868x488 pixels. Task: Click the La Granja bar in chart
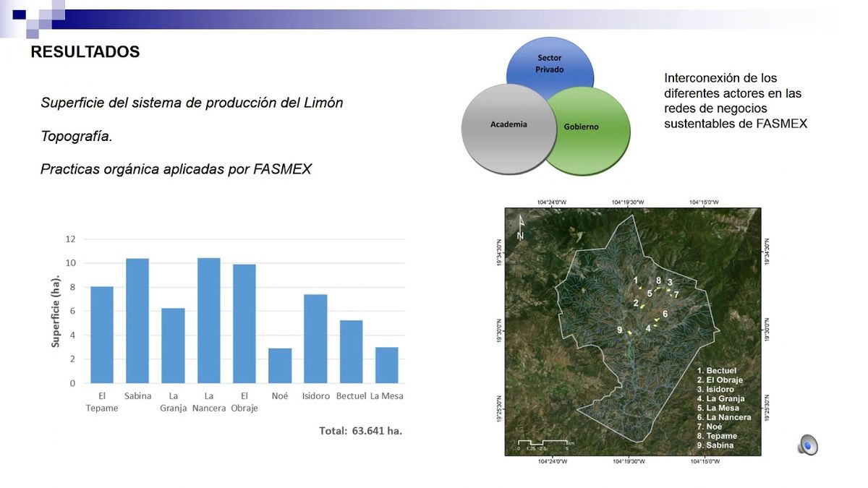[x=173, y=346]
